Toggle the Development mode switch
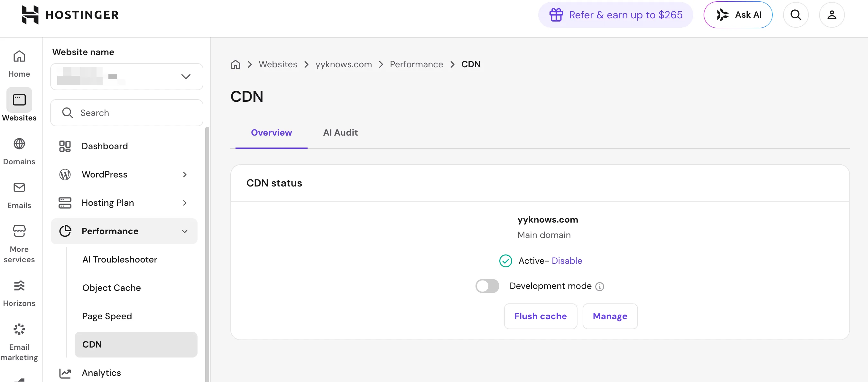868x382 pixels. point(487,286)
